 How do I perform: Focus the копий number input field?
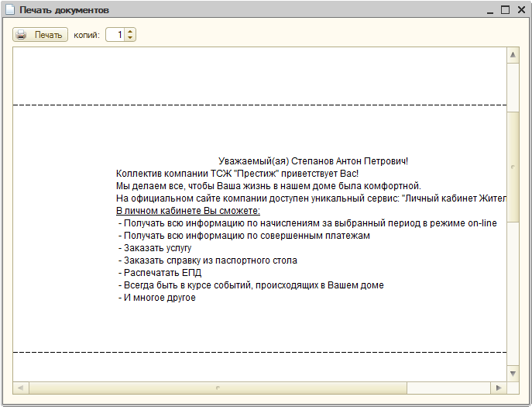pos(115,35)
